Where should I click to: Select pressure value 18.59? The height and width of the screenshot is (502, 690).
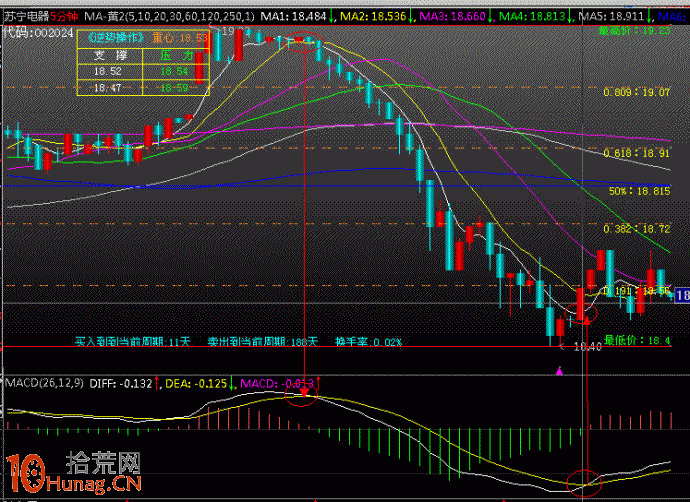[x=174, y=88]
